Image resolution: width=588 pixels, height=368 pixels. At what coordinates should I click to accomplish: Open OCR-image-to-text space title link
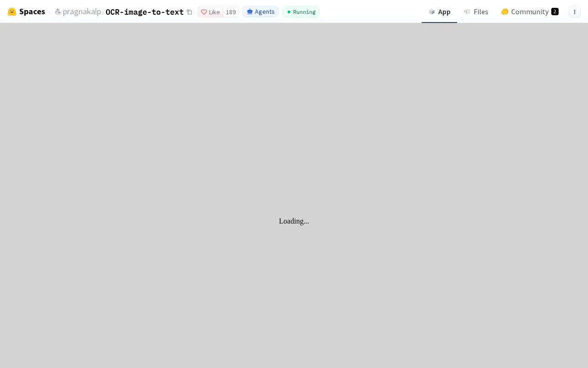(x=145, y=12)
